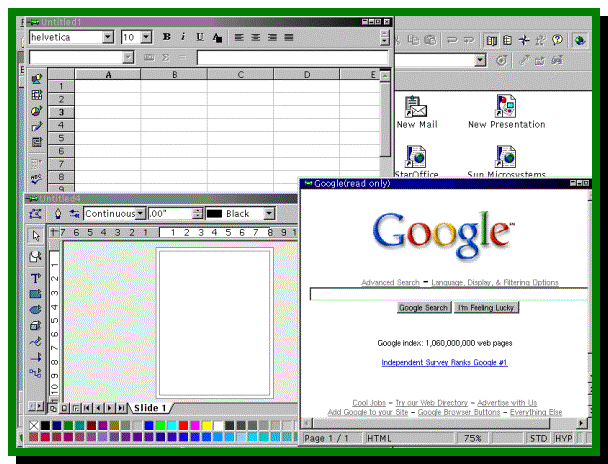
Task: Click the Navigator compass icon
Action: (524, 40)
